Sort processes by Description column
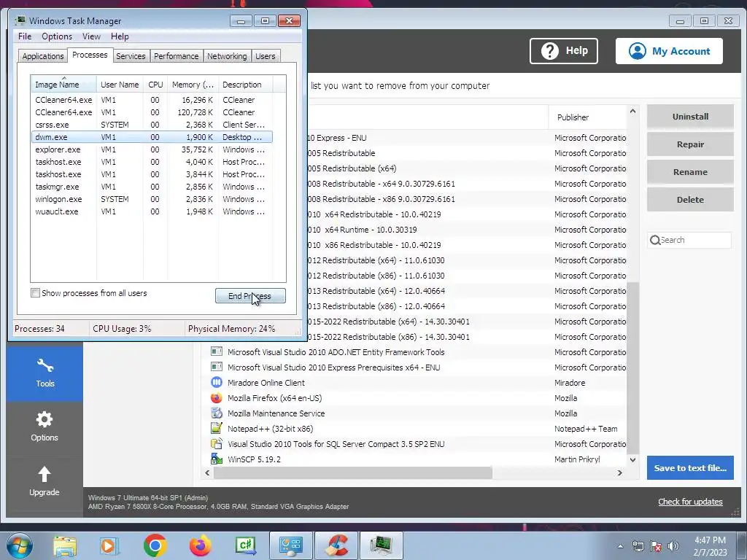 (x=245, y=85)
